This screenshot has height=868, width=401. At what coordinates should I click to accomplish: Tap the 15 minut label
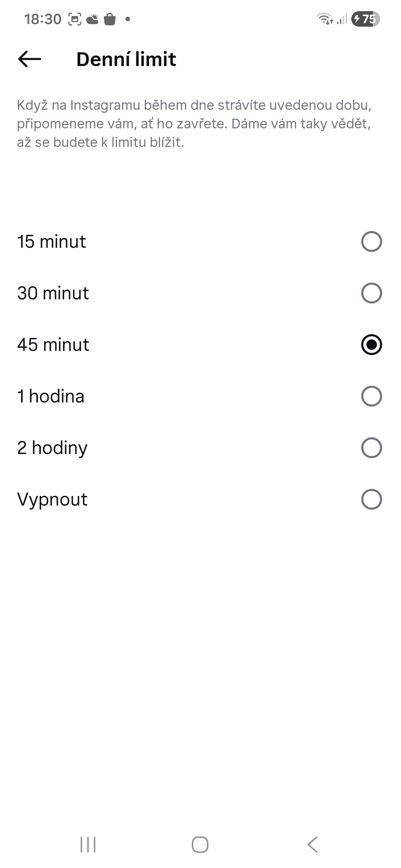click(x=52, y=241)
